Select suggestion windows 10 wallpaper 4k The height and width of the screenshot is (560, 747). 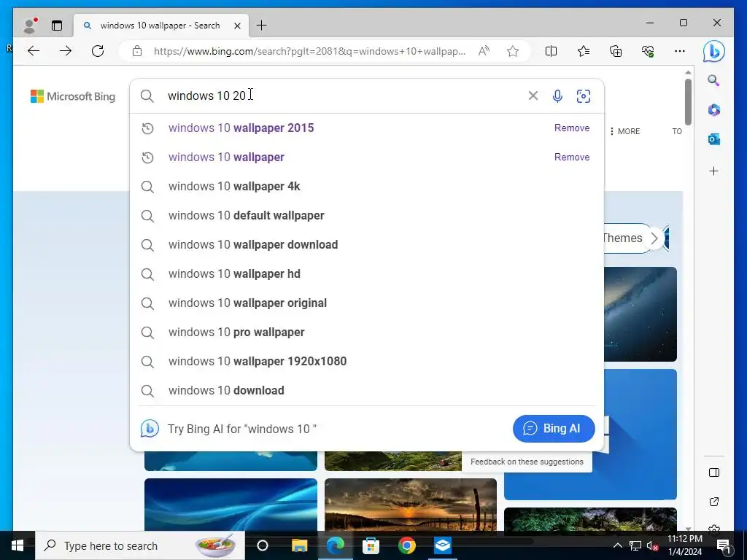coord(367,186)
